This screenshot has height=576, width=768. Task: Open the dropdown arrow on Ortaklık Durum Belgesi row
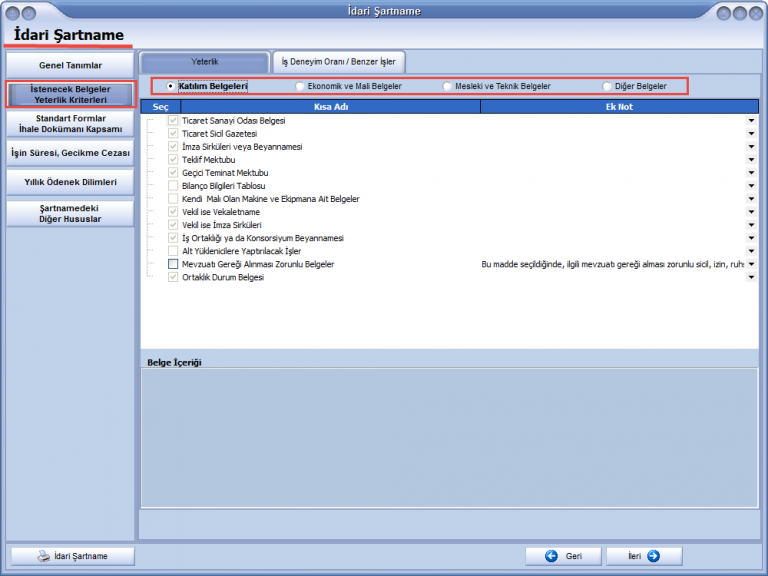coord(751,277)
